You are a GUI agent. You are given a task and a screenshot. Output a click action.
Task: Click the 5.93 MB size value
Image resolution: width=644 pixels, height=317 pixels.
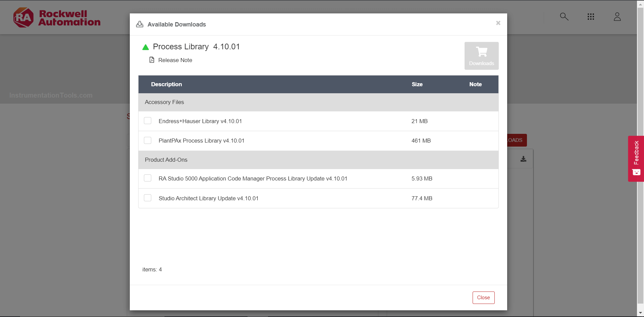422,178
